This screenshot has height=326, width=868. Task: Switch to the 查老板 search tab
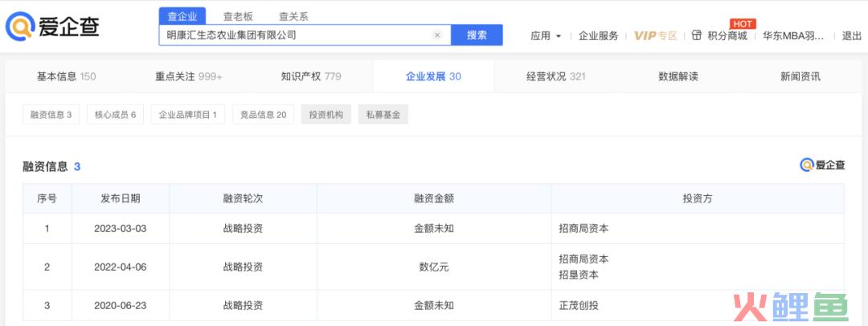[238, 17]
